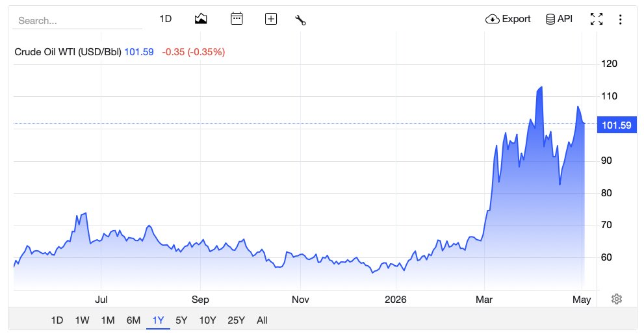Screen dimensions: 644x336
Task: Click the Sep x-axis label
Action: 200,300
